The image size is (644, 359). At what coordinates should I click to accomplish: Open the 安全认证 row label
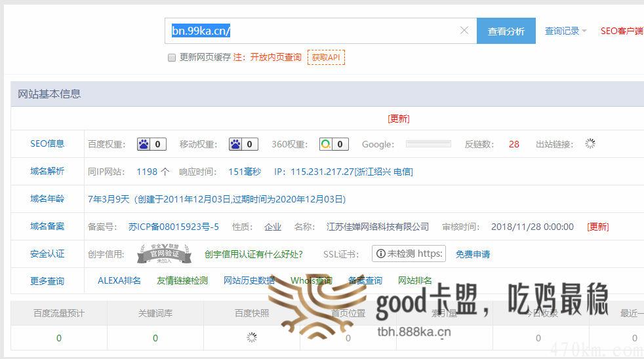click(47, 254)
